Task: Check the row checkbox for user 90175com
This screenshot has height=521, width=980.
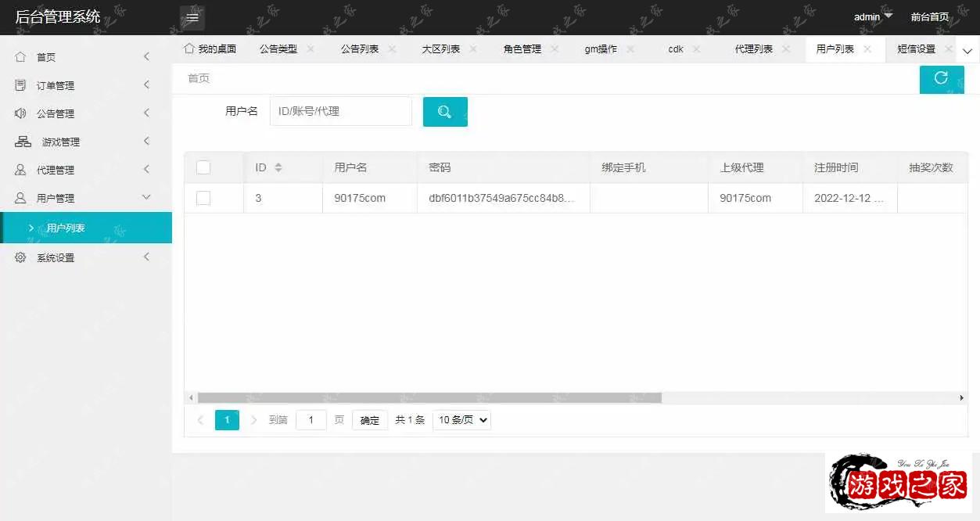Action: click(x=203, y=198)
